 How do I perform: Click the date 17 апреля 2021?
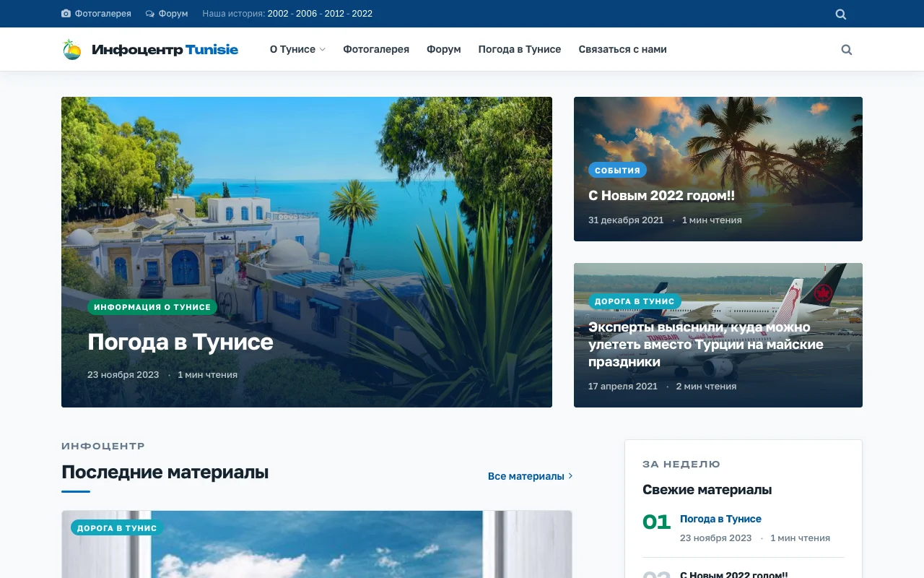[623, 387]
